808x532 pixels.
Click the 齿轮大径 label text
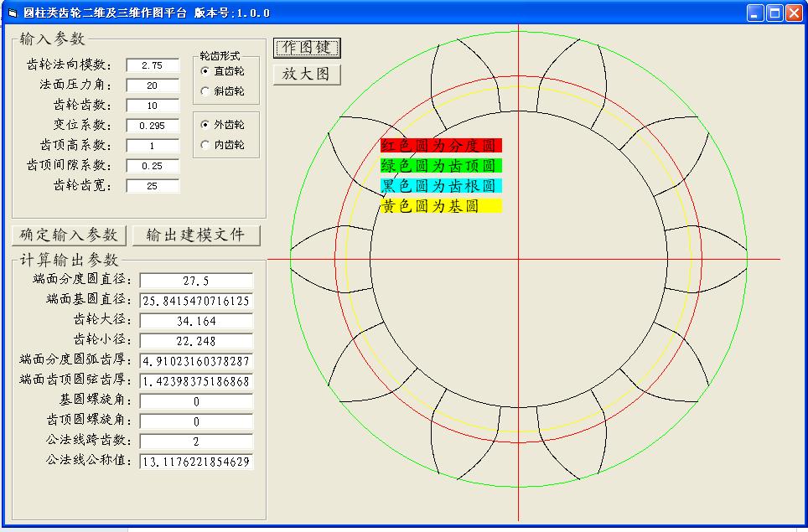click(x=102, y=319)
